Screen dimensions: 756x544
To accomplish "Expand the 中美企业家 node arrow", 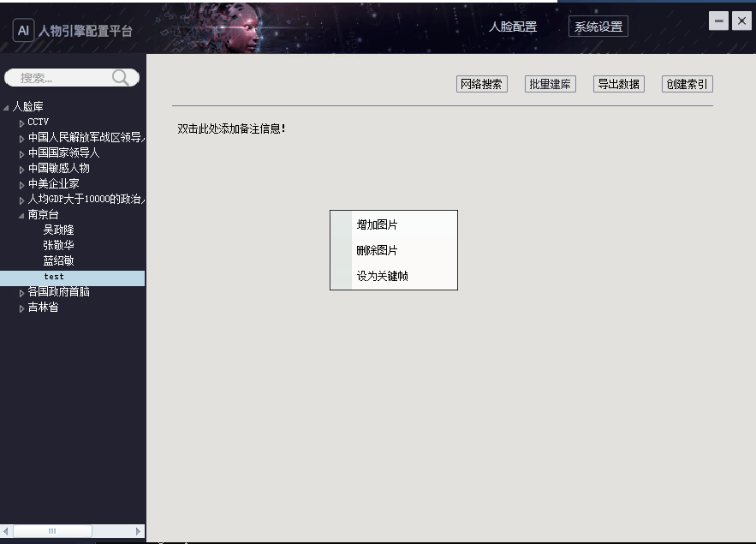I will 21,185.
